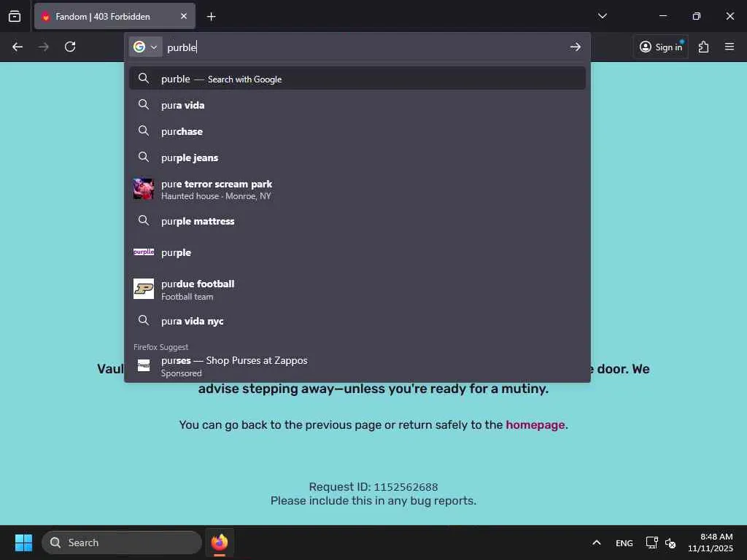Click the magnifier icon beside 'purchase'
The image size is (747, 560).
click(144, 131)
